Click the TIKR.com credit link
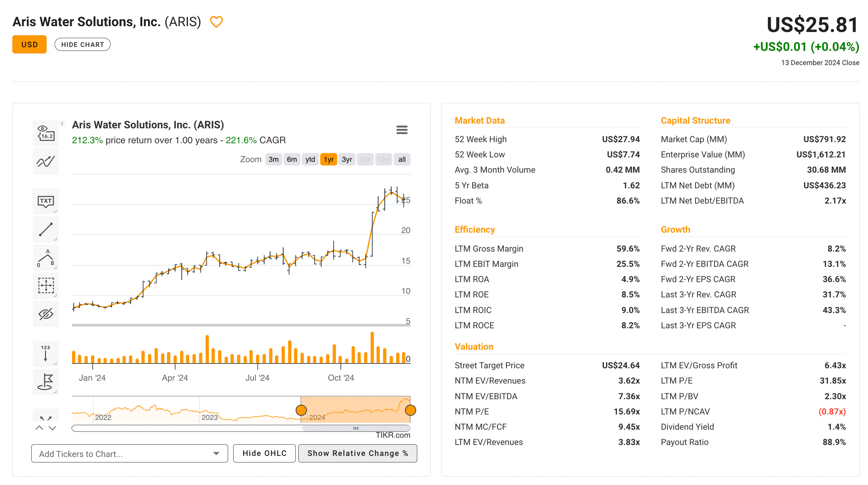Screen dimensions: 868x485 tap(393, 435)
